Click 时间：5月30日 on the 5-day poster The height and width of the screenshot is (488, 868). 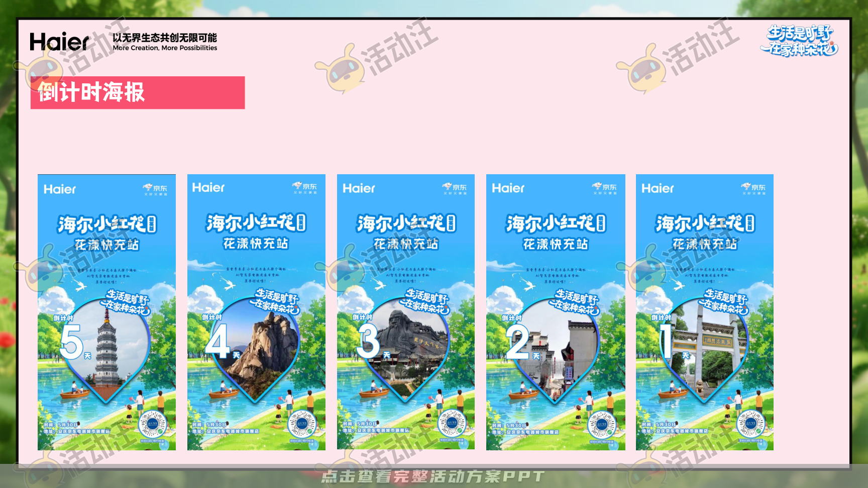click(61, 425)
